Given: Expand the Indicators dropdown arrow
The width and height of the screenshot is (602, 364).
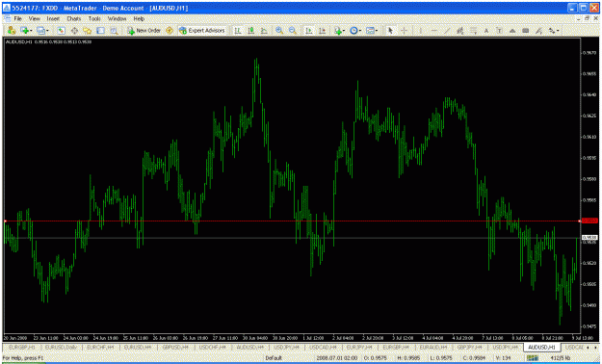Looking at the screenshot, I should [x=344, y=31].
